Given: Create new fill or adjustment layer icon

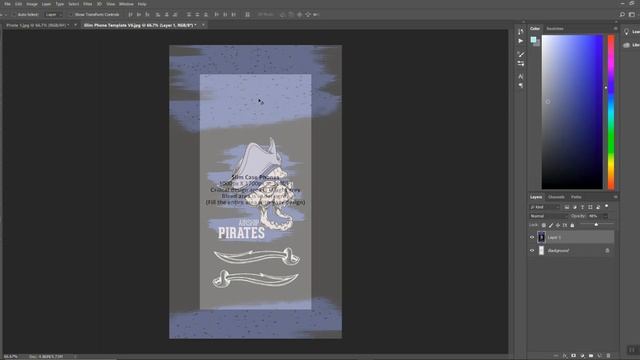Looking at the screenshot, I should tap(582, 356).
